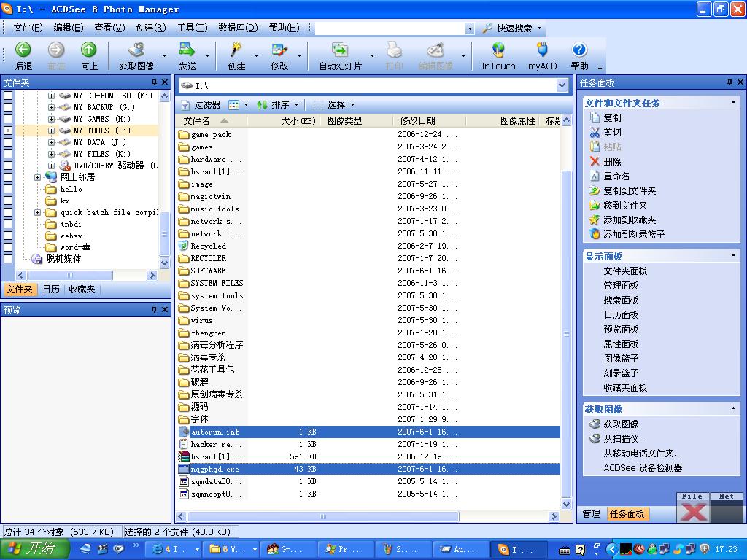Select 移动到文件夹 task

pos(625,205)
